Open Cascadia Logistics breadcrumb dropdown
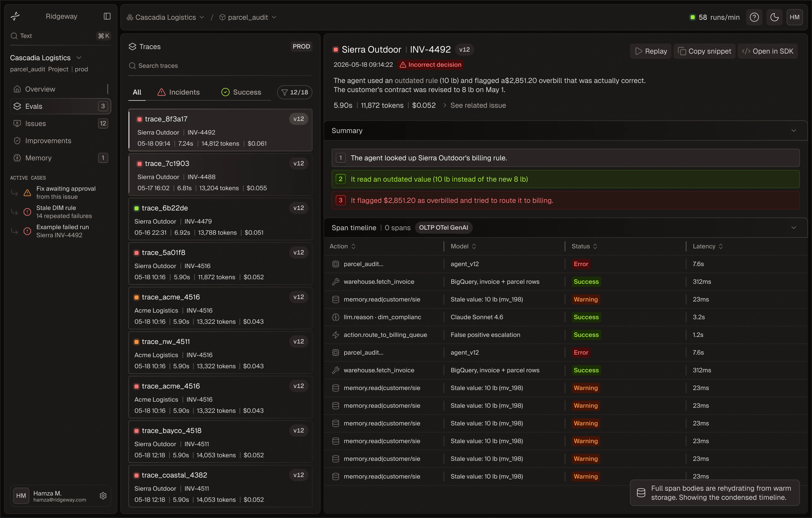 tap(165, 17)
